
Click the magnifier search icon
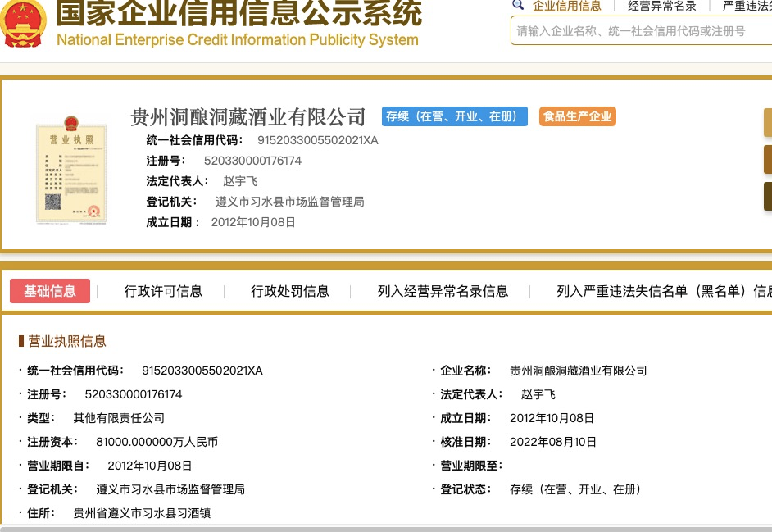518,5
